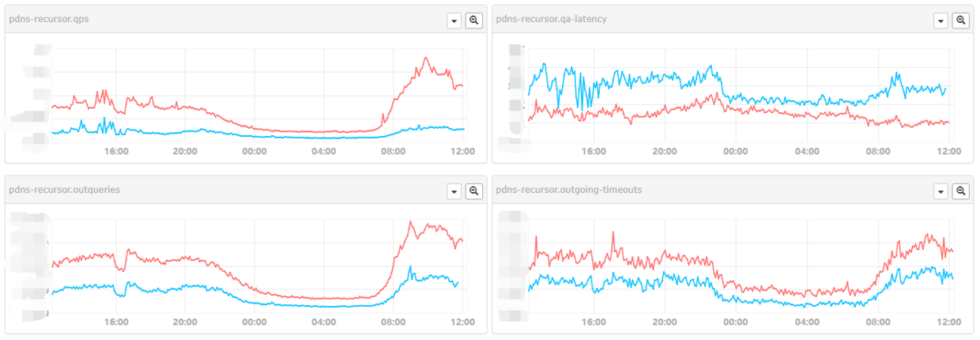Click the 08:00 time label in outgoing-timeouts graph

click(877, 322)
